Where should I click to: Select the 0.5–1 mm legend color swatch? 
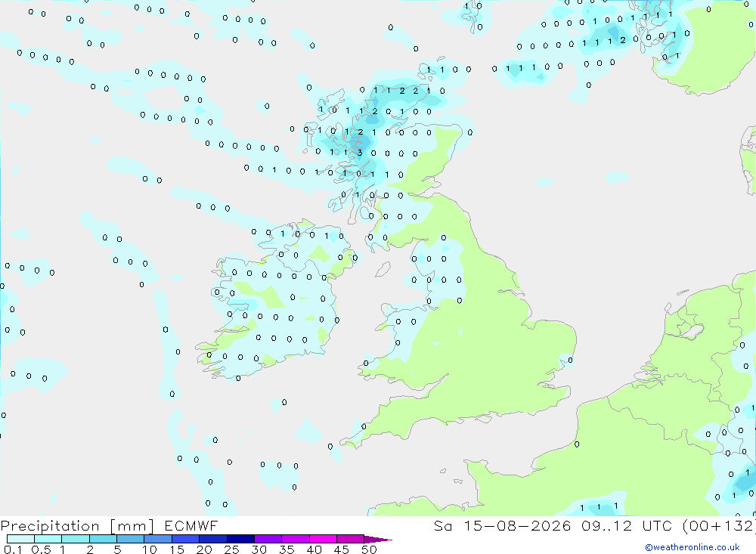[48, 539]
